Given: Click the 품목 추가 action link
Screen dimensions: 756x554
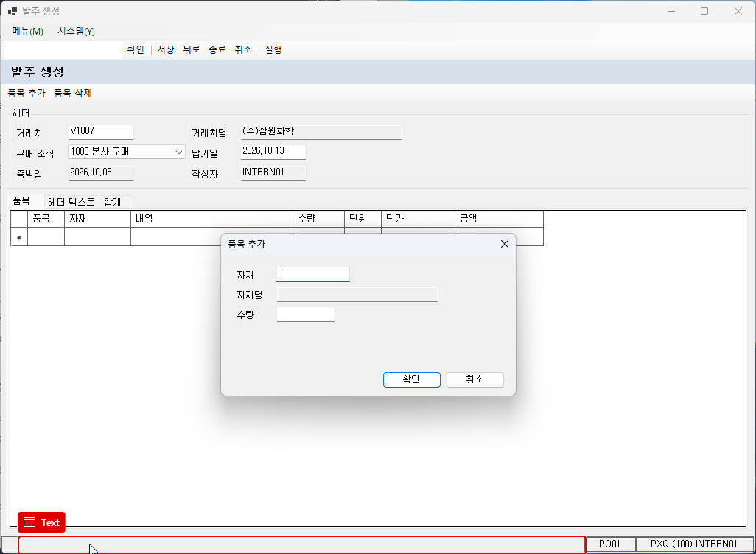Looking at the screenshot, I should pyautogui.click(x=27, y=93).
